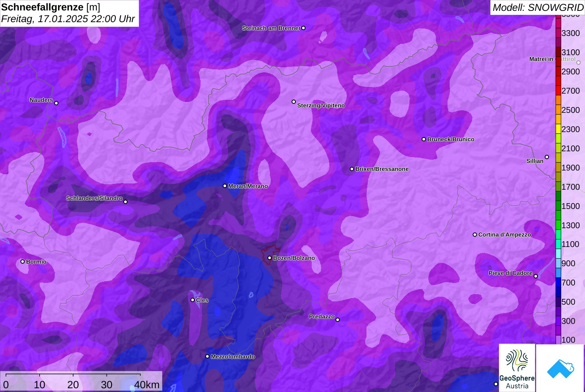Click the red 2700 legend color
This screenshot has height=392, width=585.
pyautogui.click(x=558, y=91)
